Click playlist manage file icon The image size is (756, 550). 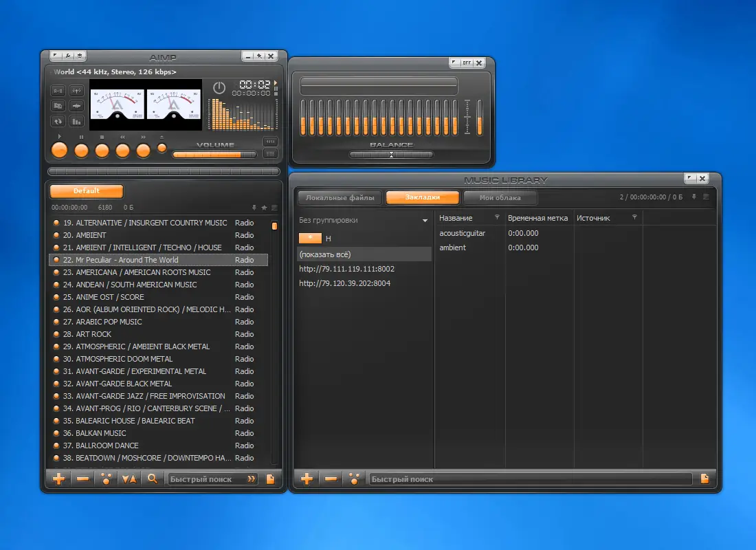(x=271, y=479)
